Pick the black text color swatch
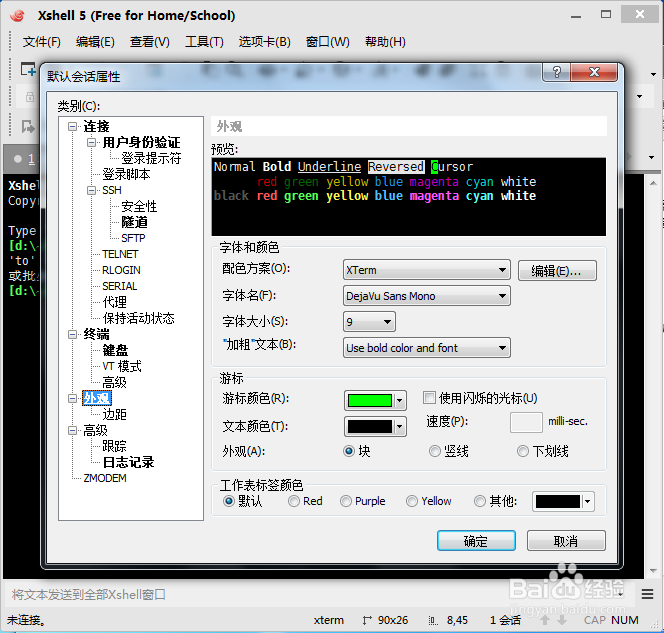This screenshot has width=664, height=633. pos(376,426)
